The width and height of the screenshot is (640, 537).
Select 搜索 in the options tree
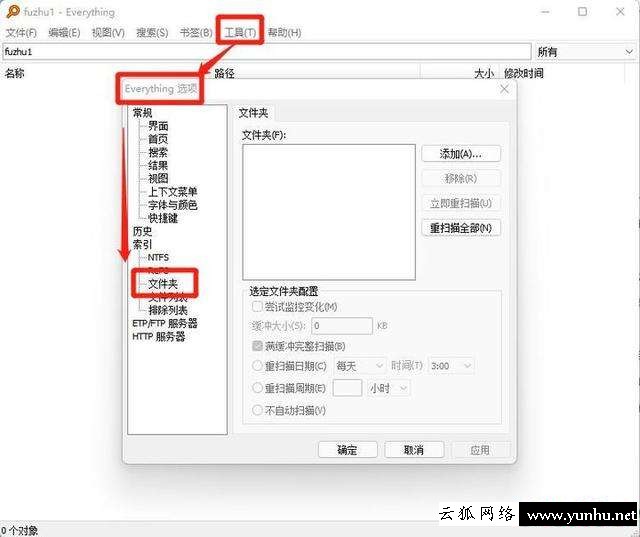tap(158, 152)
